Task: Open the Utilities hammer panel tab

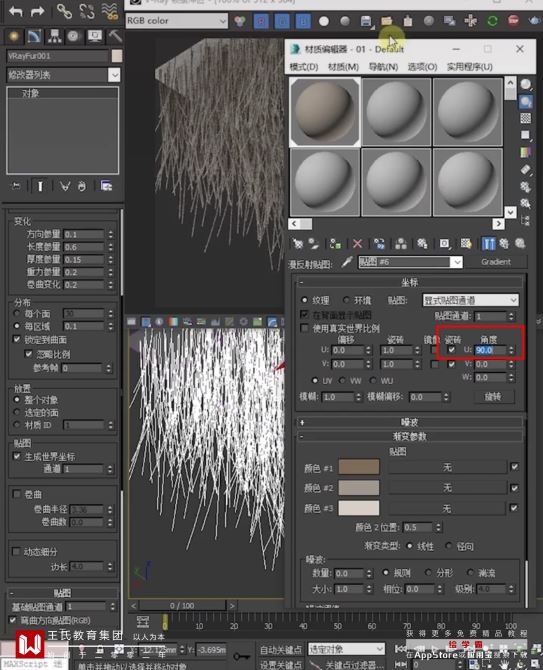Action: 114,37
